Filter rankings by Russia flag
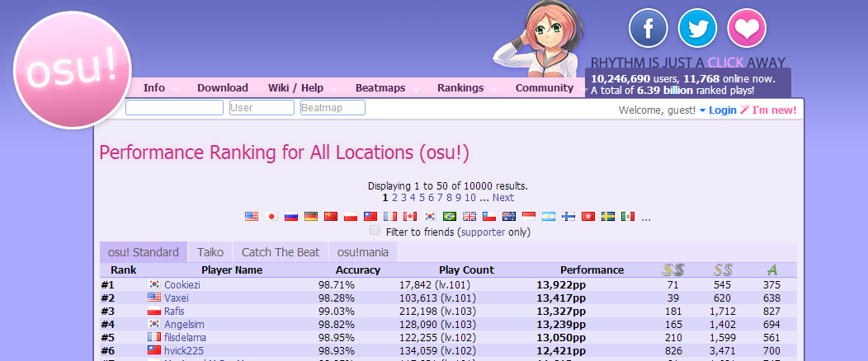Viewport: 868px width, 361px height. coord(291,217)
